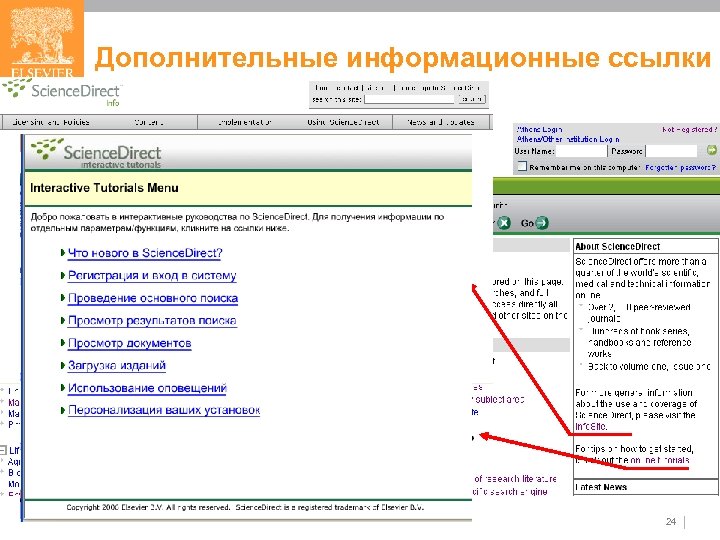Click the bullet arrow before Загрузка изданий
720x540 pixels.
[63, 366]
